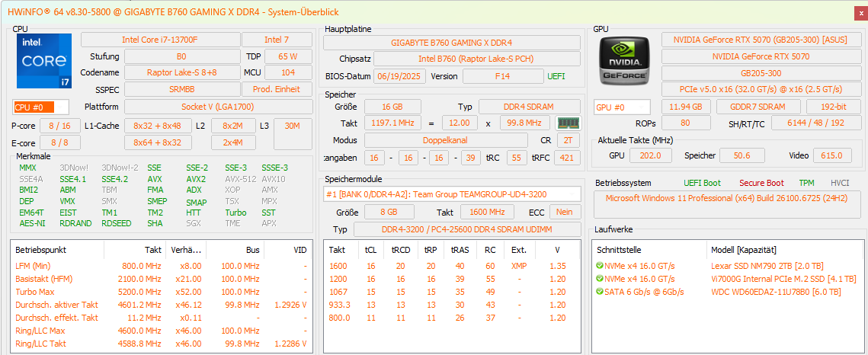Click the GDDR7 SDRAM field

(x=758, y=107)
